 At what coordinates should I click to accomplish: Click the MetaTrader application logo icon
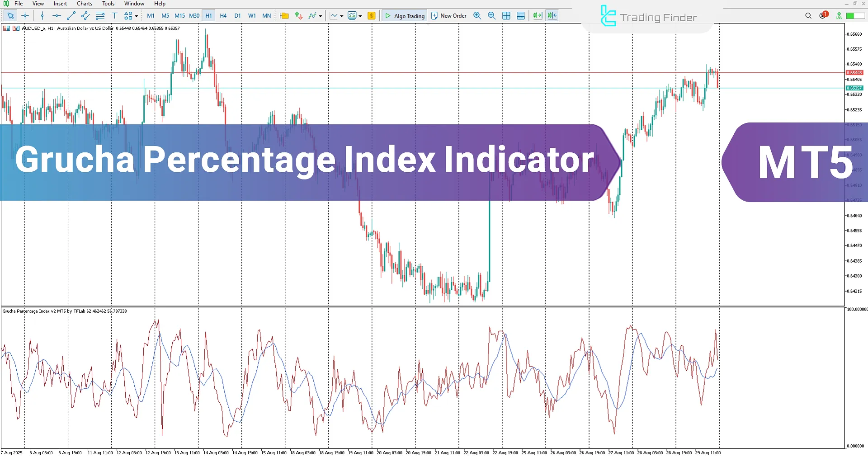click(6, 4)
